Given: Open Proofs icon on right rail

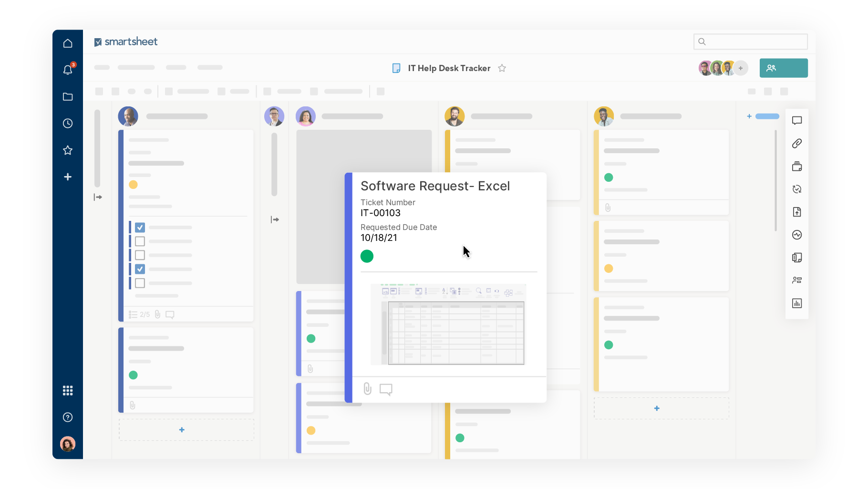Looking at the screenshot, I should tap(797, 166).
